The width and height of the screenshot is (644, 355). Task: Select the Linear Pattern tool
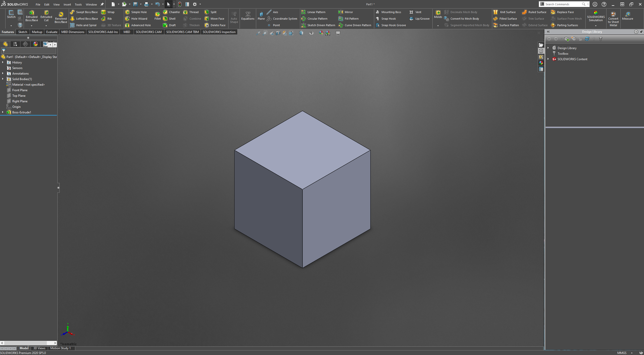click(315, 12)
